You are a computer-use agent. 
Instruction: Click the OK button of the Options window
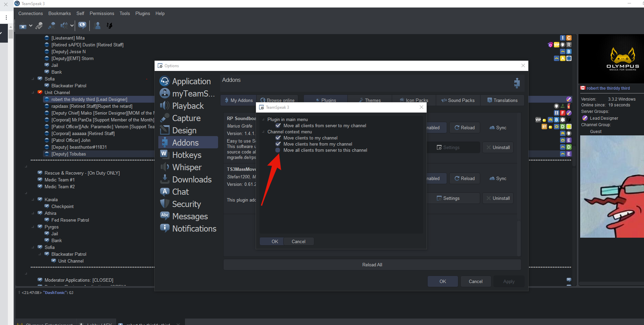point(443,281)
